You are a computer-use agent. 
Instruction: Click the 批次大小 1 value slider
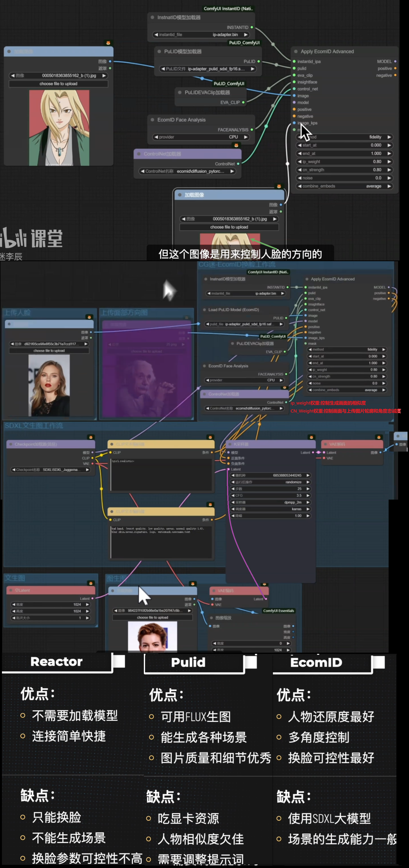coord(50,618)
